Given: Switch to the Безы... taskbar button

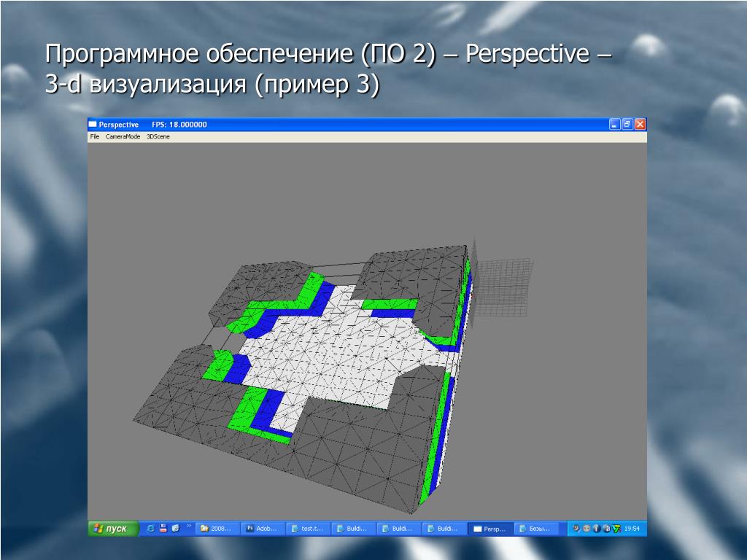Looking at the screenshot, I should pos(535,529).
